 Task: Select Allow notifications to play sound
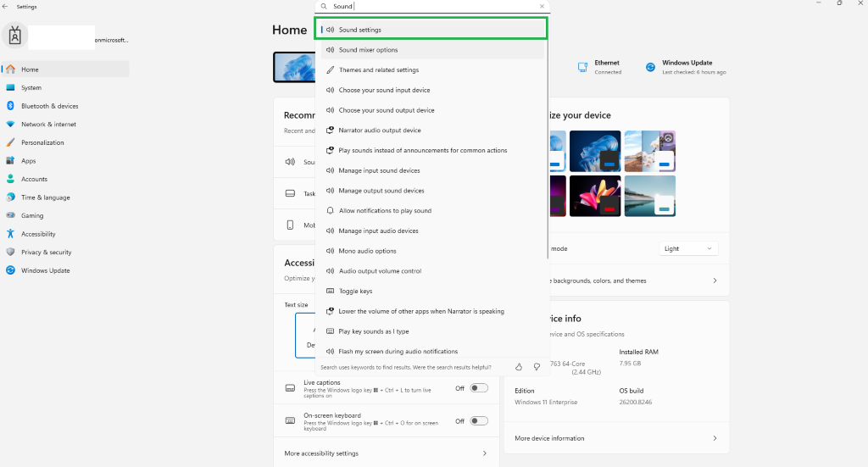(432, 210)
